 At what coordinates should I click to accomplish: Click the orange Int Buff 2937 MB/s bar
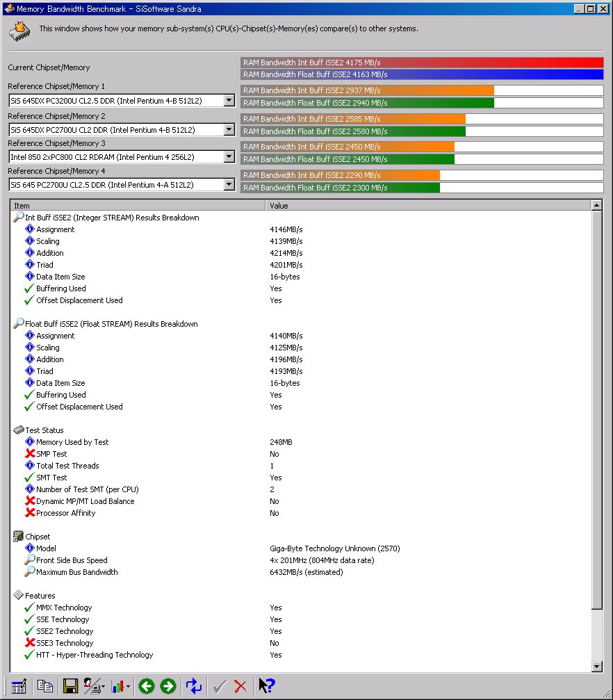point(368,90)
